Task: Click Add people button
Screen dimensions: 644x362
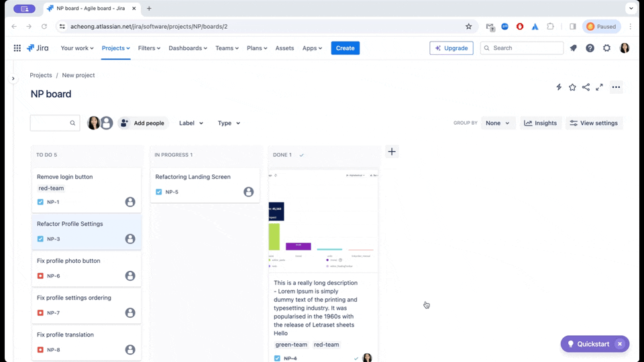Action: point(143,123)
